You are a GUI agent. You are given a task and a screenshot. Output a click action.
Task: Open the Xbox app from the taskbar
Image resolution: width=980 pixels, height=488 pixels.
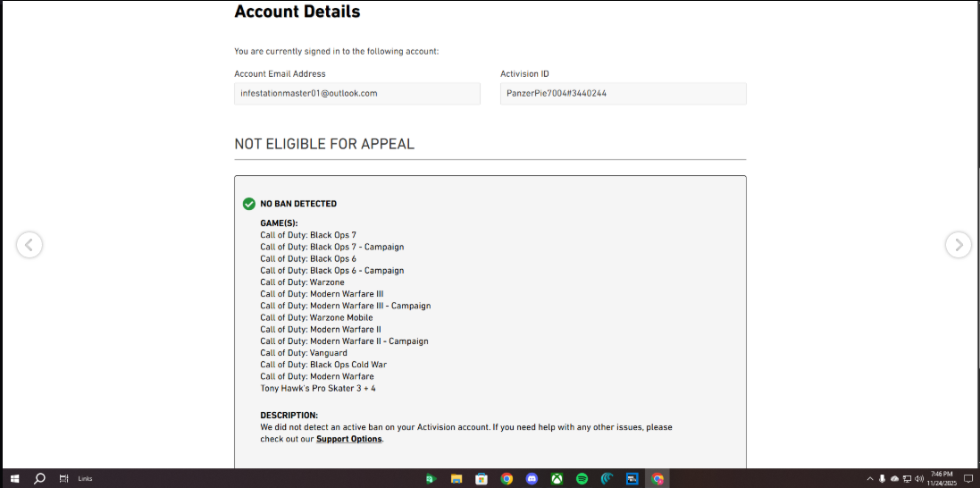[x=557, y=479]
